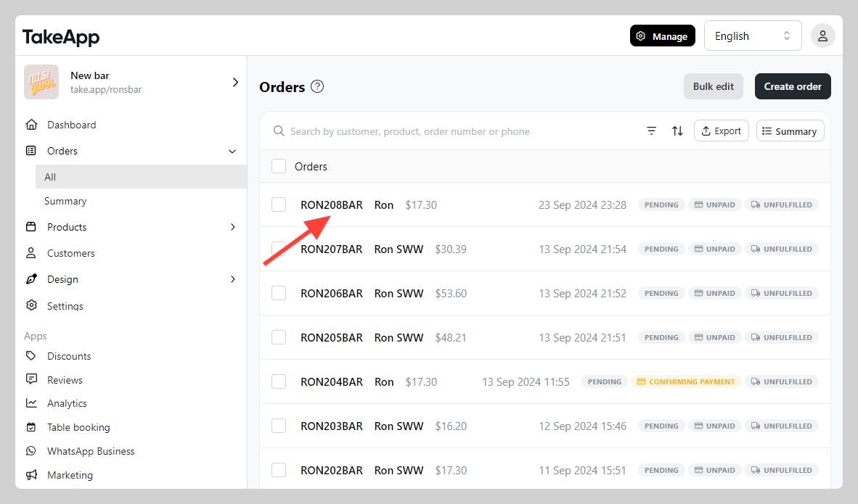
Task: Click the Design pen icon in sidebar
Action: coord(31,279)
